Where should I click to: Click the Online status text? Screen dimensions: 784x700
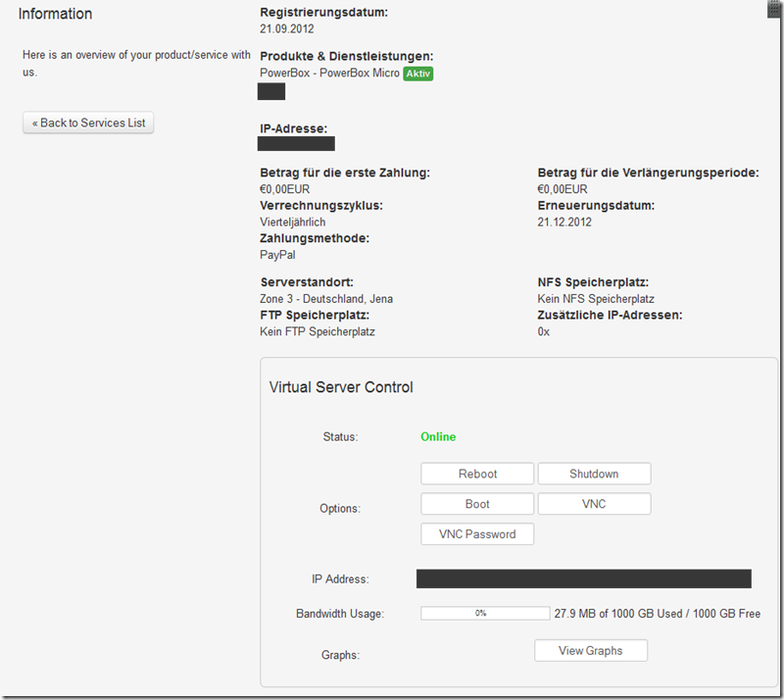coord(438,437)
